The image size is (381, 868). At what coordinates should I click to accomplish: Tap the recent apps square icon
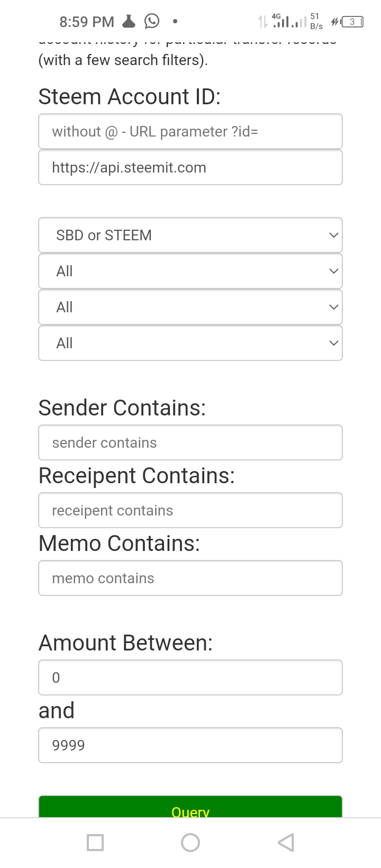click(95, 842)
